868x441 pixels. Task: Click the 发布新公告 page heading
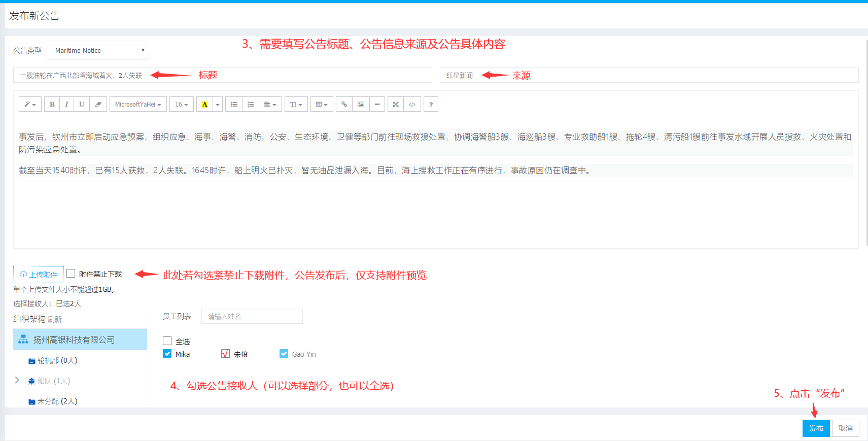click(34, 16)
